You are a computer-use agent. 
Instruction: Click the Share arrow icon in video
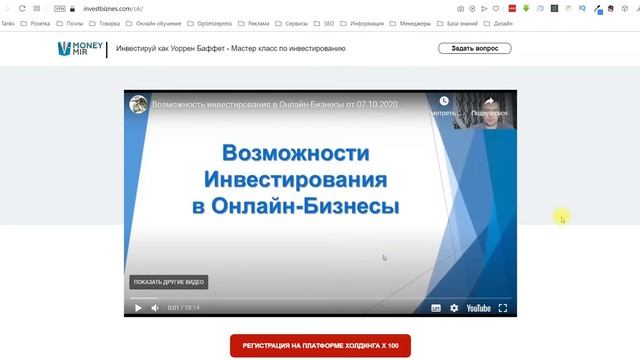coord(489,101)
